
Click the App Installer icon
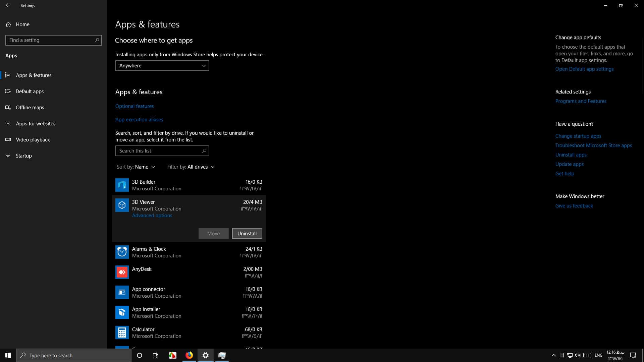[x=122, y=312]
